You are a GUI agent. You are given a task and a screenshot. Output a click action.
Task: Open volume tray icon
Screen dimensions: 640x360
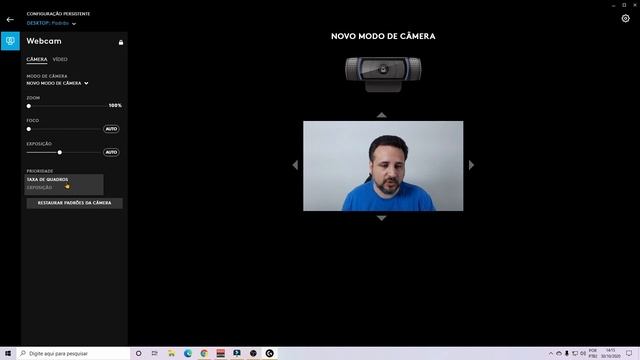(583, 353)
